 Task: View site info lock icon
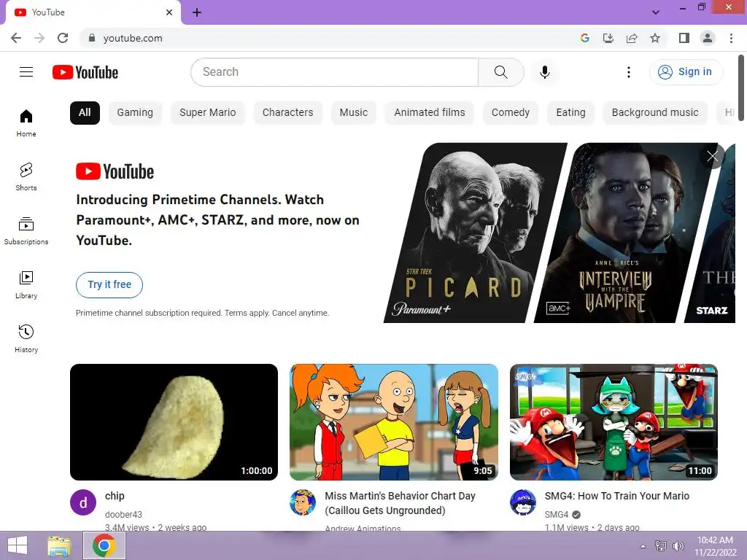(x=92, y=38)
